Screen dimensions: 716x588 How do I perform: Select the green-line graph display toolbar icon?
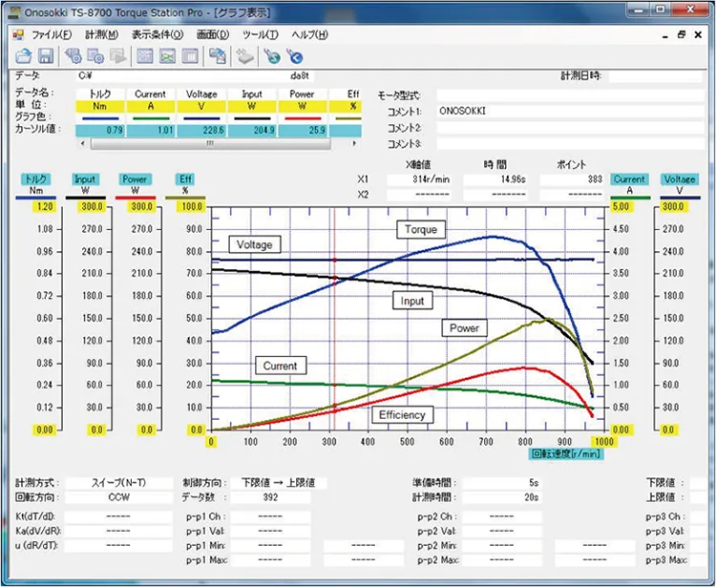pos(168,56)
